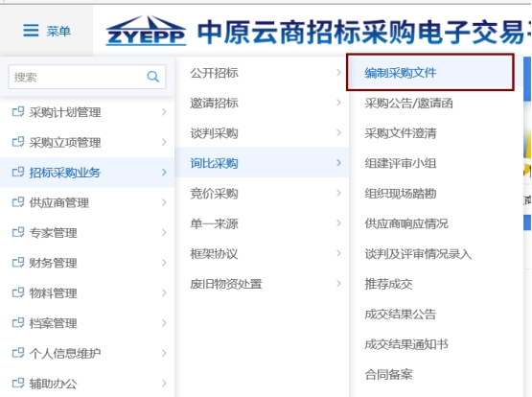Screen dimensions: 532x397
Task: Click the icon beside 供应商管理
Action: tap(18, 202)
